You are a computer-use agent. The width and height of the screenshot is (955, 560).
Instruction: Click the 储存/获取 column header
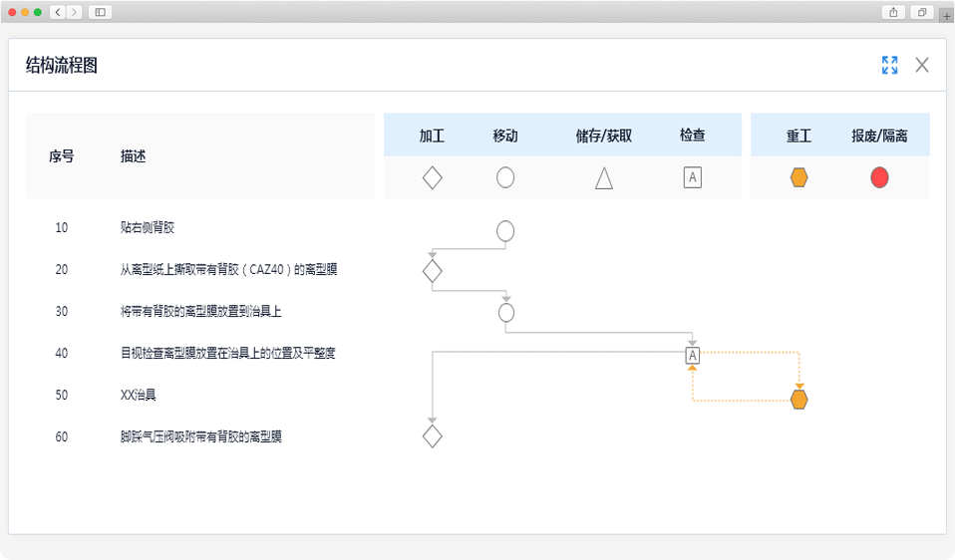click(x=604, y=136)
